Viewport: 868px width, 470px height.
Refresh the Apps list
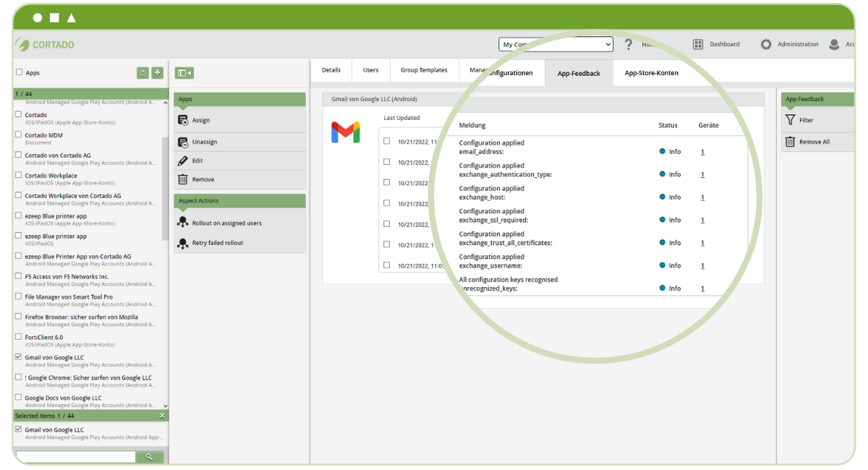pyautogui.click(x=142, y=72)
